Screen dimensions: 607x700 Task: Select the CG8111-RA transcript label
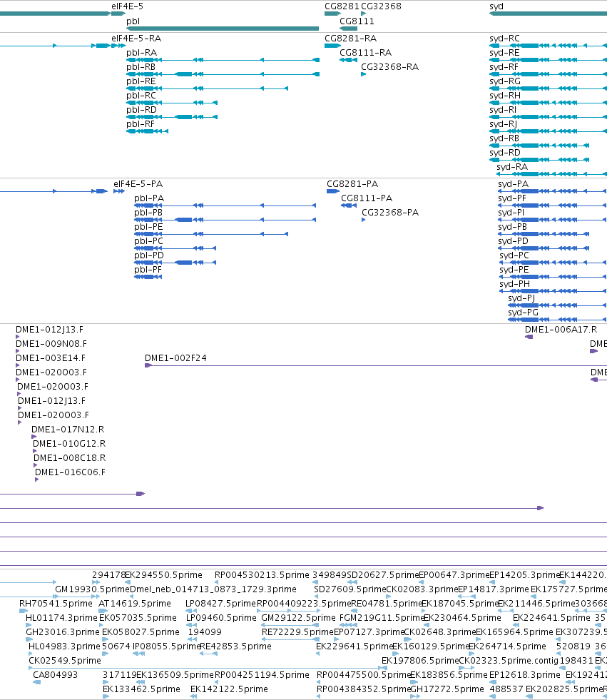tap(365, 53)
